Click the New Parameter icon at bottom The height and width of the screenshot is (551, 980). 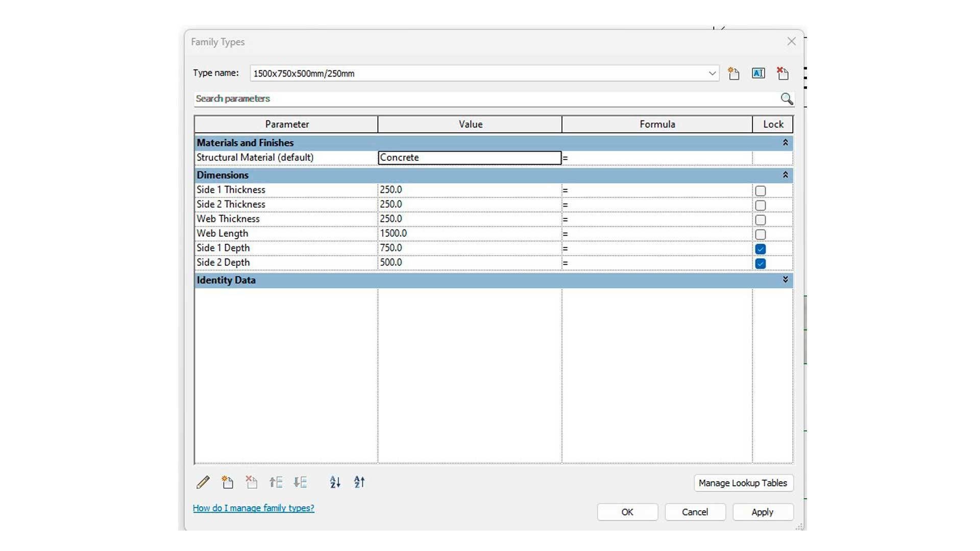pos(228,482)
